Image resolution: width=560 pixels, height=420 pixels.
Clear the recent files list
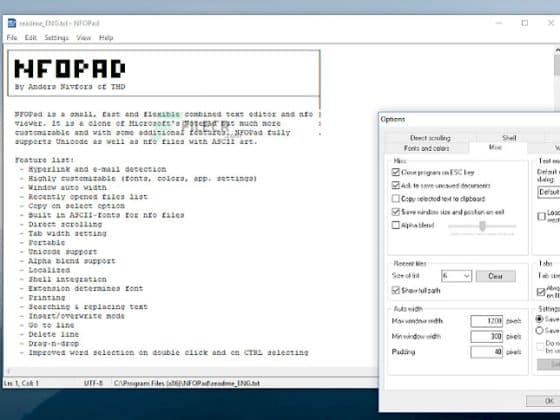(495, 276)
